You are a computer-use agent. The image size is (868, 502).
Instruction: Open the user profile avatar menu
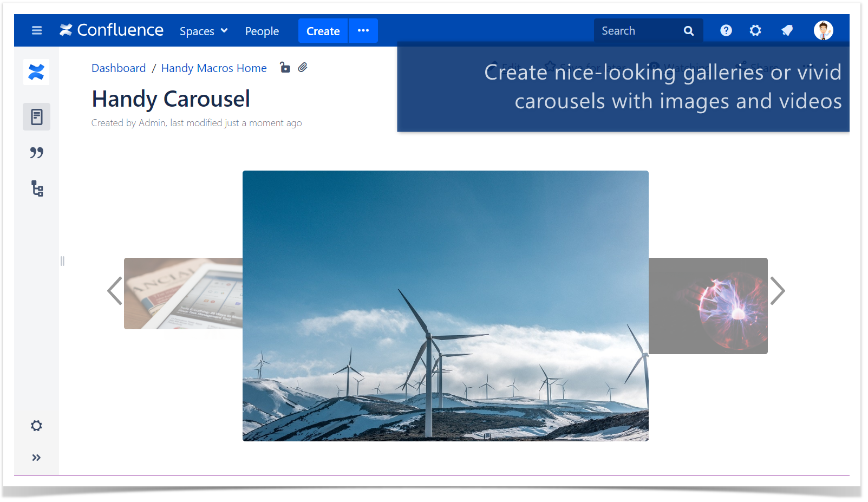click(x=824, y=30)
